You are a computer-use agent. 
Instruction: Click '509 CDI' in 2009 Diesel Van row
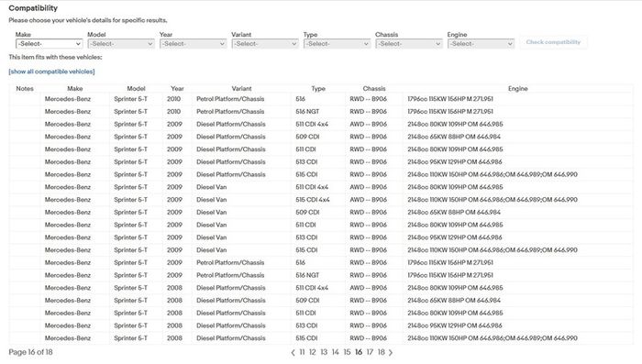[x=307, y=212]
